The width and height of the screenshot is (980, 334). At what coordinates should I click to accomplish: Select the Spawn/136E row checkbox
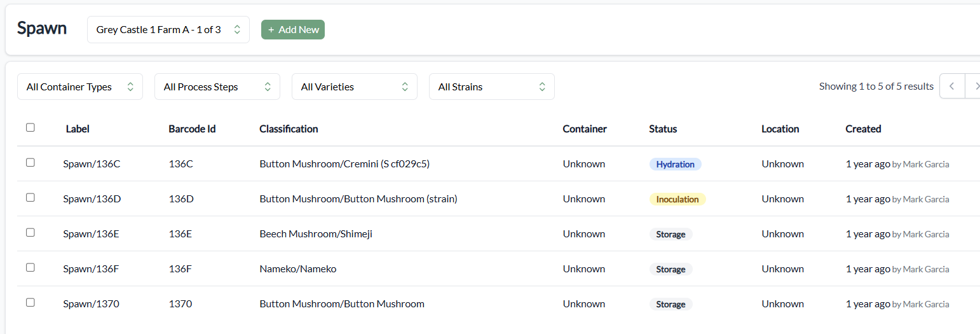coord(31,233)
